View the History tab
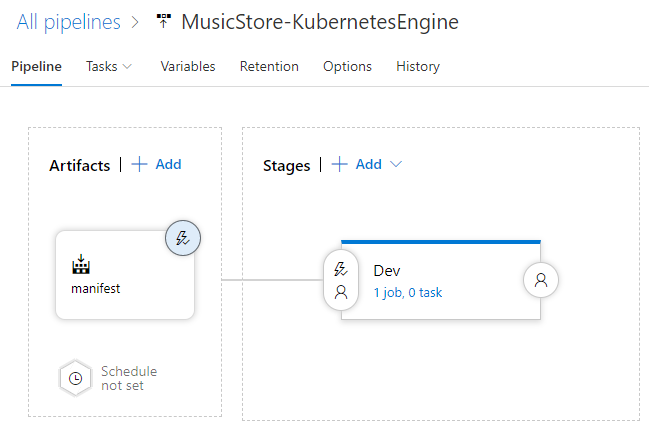This screenshot has height=436, width=649. [x=417, y=67]
